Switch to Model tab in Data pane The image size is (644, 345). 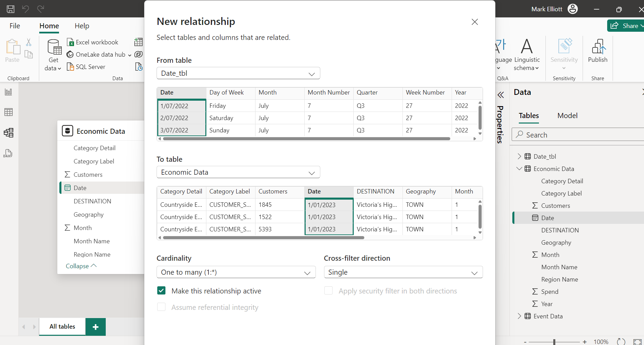click(567, 116)
